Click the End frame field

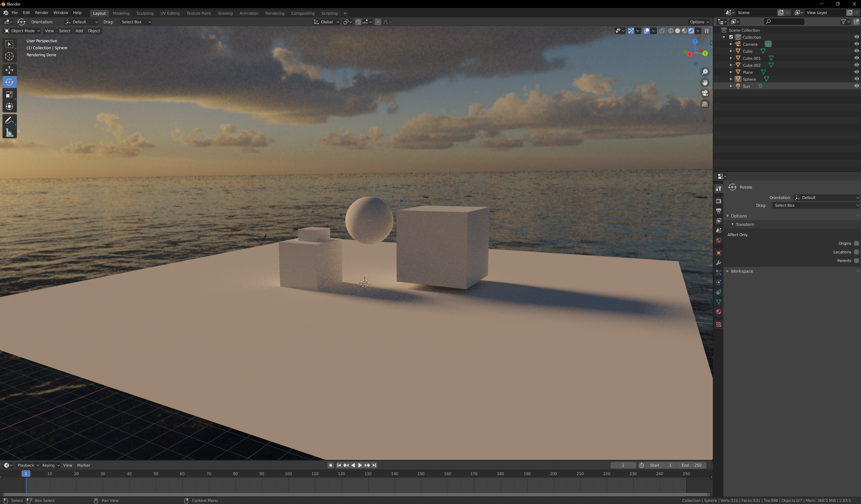pyautogui.click(x=691, y=465)
